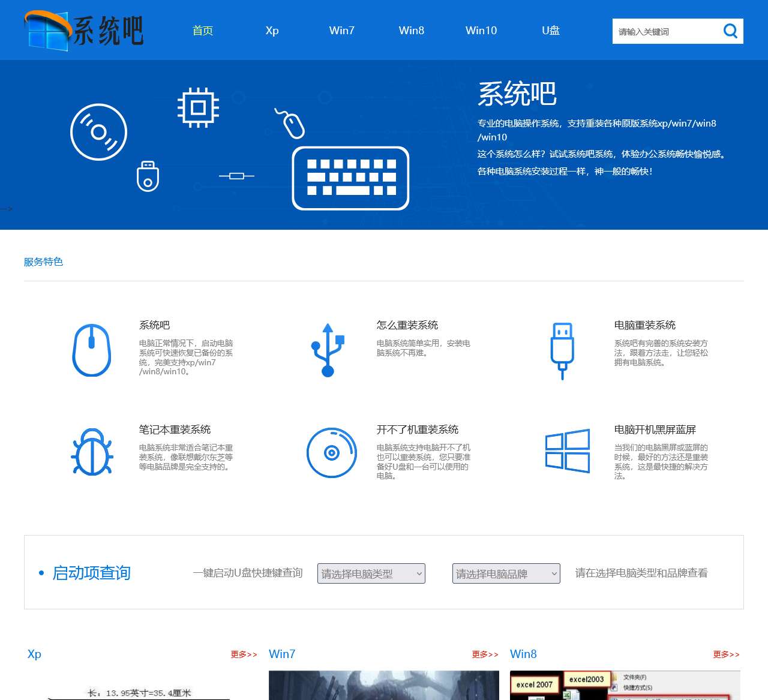Click the 更多>> link in Win8 section
Screen dimensions: 768x700
point(725,655)
